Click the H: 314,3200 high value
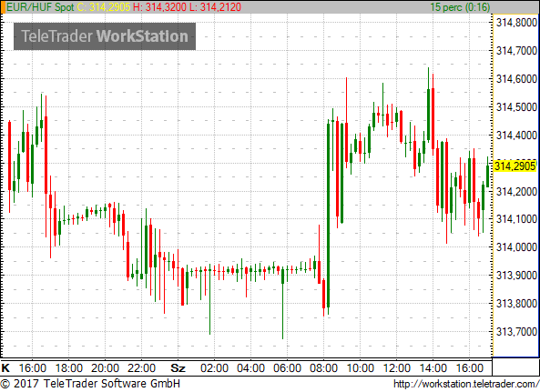The image size is (540, 392). [x=159, y=7]
